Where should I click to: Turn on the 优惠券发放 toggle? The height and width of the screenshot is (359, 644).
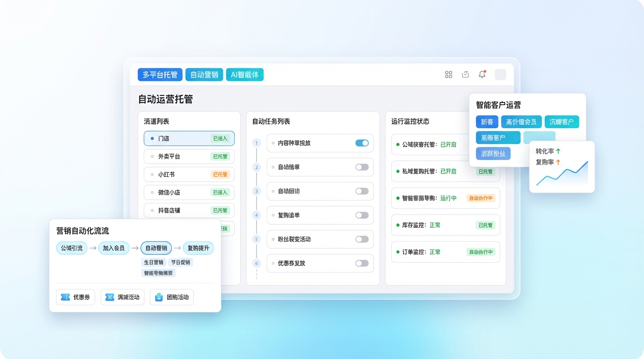pyautogui.click(x=362, y=263)
